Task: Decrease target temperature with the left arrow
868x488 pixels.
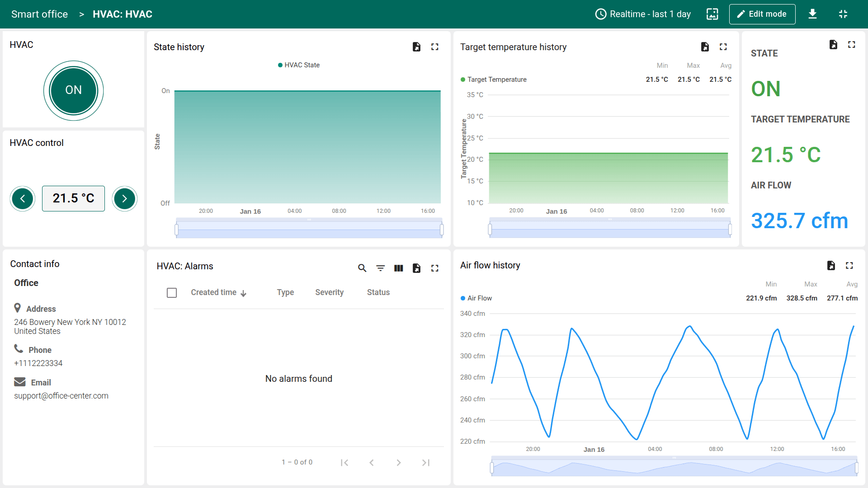Action: click(x=23, y=199)
